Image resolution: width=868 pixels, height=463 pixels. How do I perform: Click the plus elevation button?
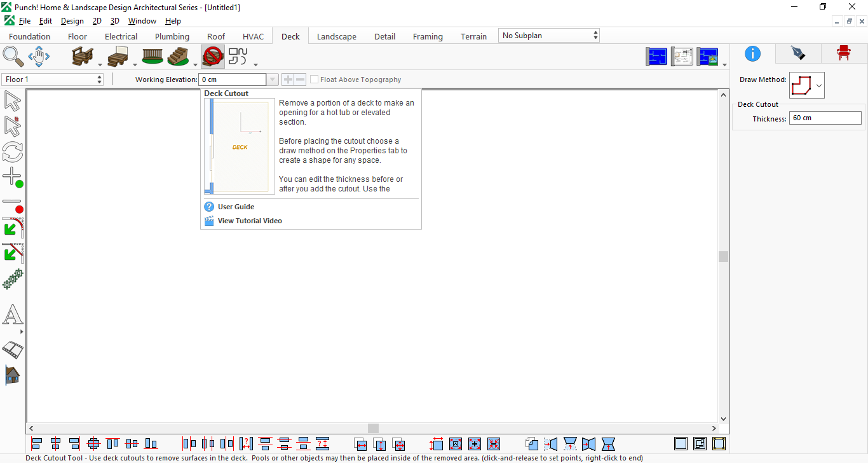pos(288,79)
